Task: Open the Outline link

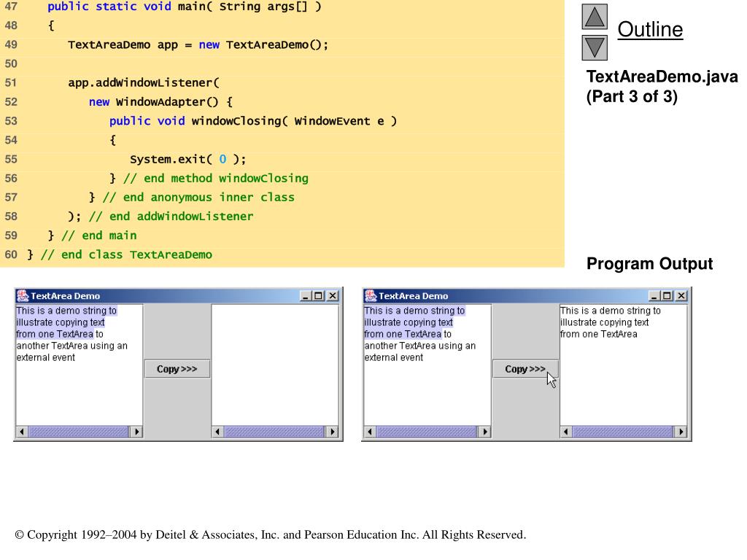Action: (650, 29)
